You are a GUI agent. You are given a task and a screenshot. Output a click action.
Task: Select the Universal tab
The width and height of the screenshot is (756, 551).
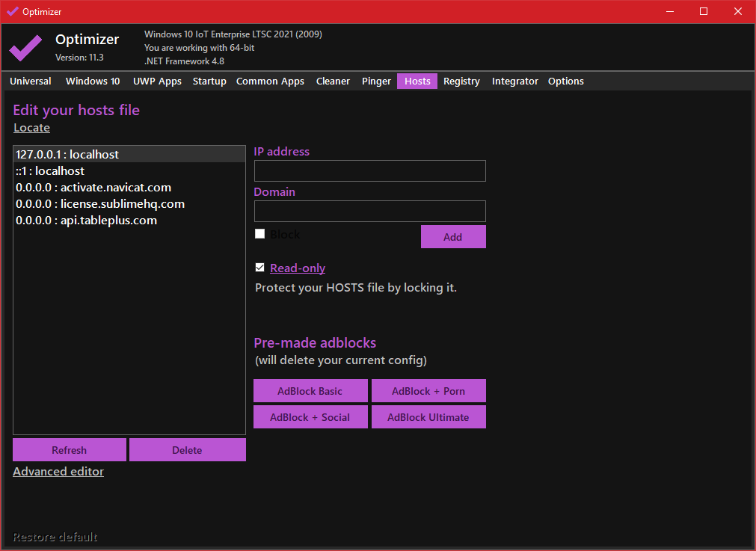(x=31, y=81)
